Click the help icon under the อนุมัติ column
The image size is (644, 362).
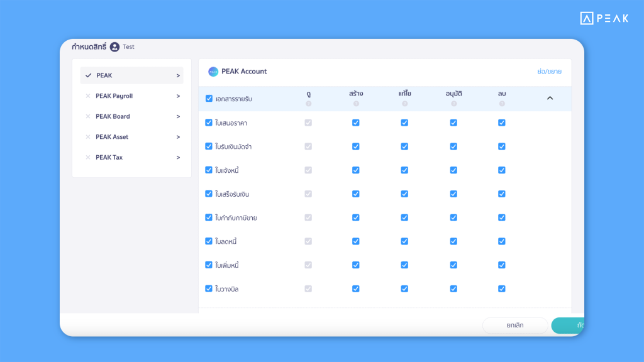tap(454, 104)
